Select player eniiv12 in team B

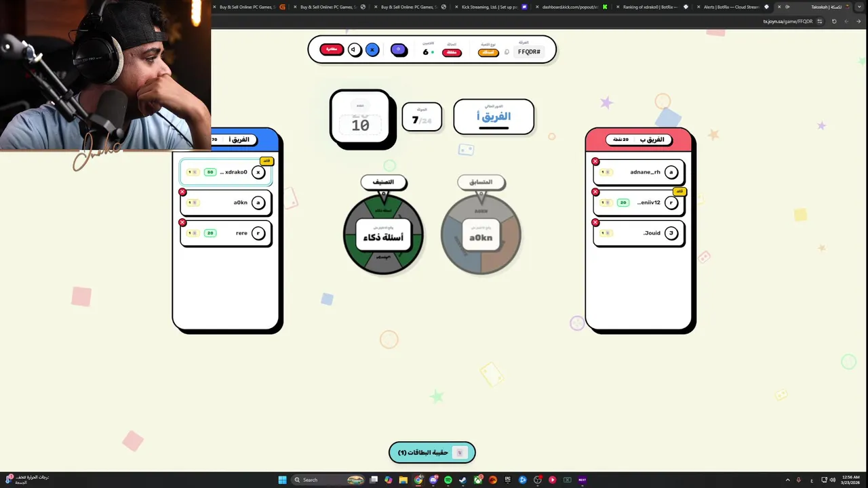[639, 203]
